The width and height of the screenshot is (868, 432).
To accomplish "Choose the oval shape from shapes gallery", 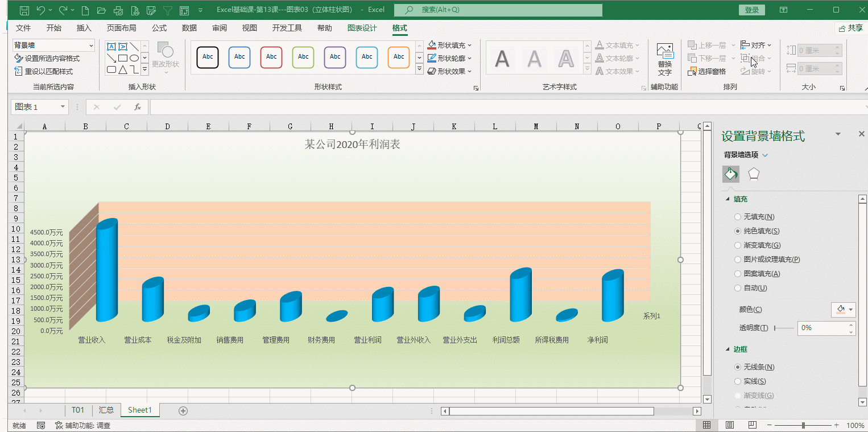I will coord(134,58).
